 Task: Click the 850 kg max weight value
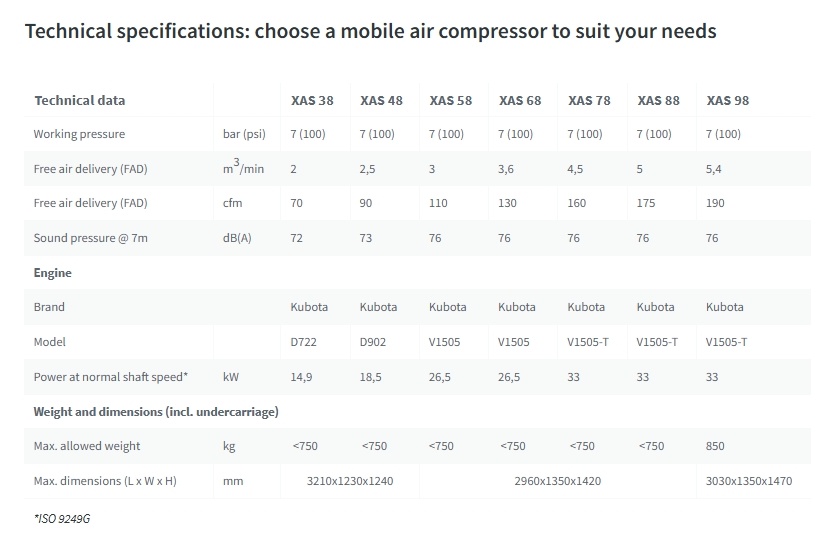(x=715, y=446)
